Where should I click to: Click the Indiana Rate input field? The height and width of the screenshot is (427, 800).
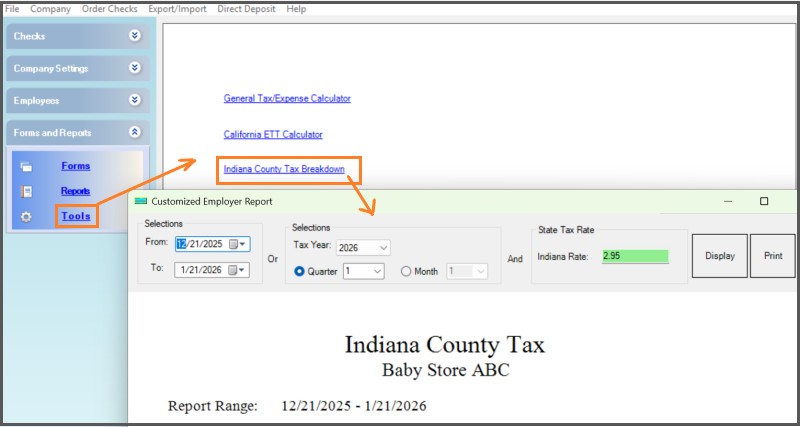[635, 256]
